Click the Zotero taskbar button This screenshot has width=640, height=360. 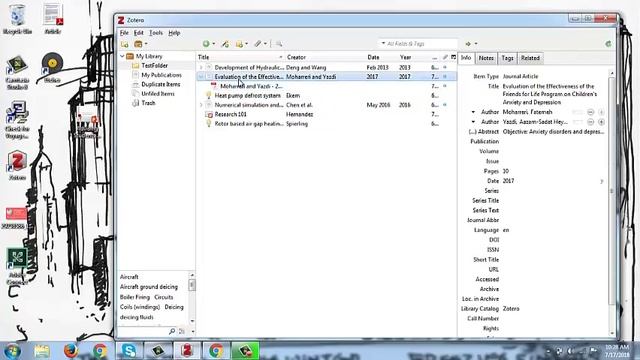click(x=187, y=351)
